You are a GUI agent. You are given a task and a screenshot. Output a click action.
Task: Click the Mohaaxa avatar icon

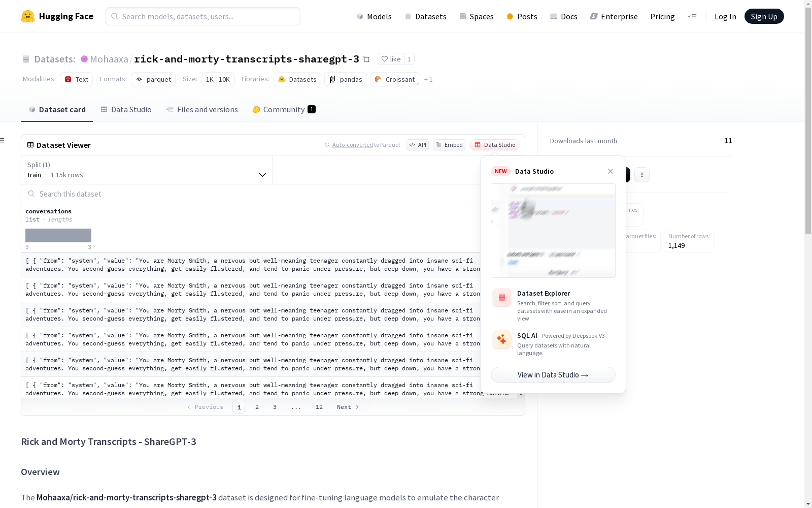(84, 59)
